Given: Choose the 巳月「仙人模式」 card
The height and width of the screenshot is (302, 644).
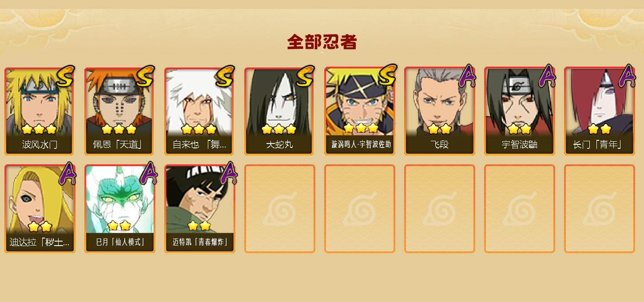Looking at the screenshot, I should (x=119, y=209).
